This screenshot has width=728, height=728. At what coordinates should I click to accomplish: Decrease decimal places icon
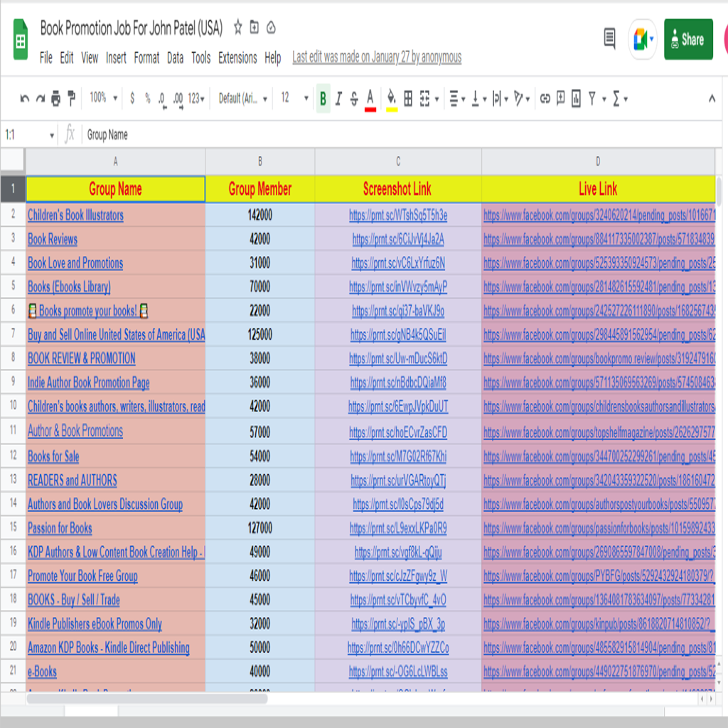tap(162, 100)
